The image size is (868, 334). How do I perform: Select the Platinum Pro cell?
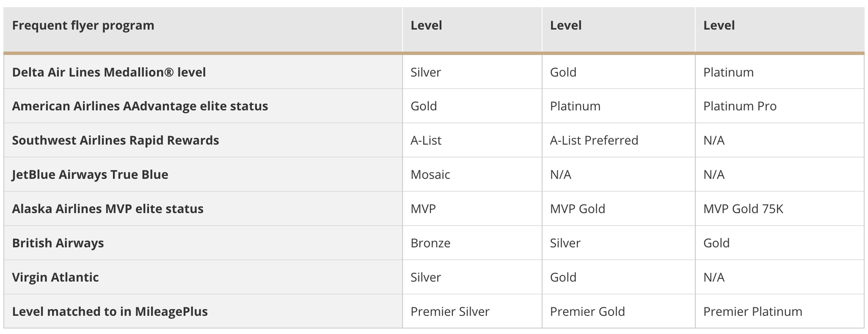coord(740,106)
